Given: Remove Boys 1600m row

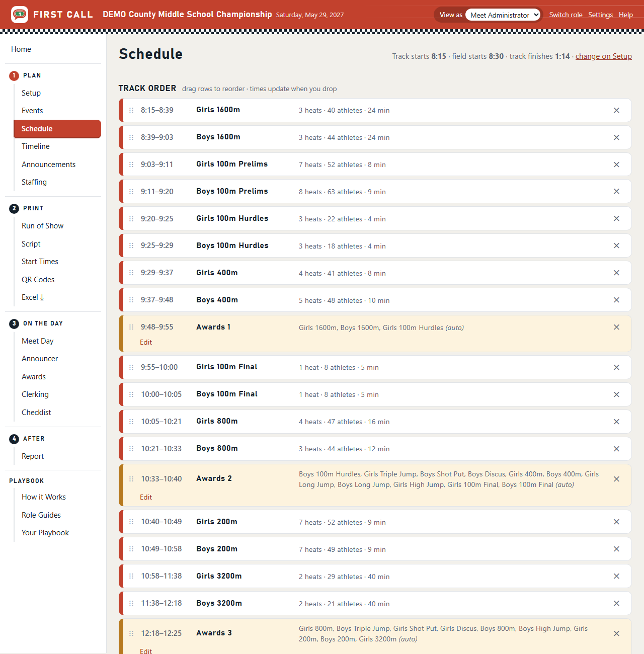Looking at the screenshot, I should click(x=616, y=137).
